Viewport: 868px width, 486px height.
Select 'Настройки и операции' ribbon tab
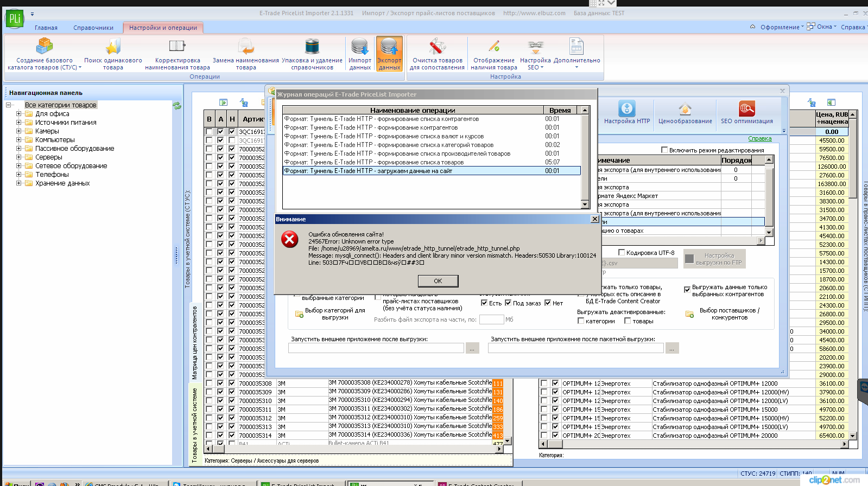(x=163, y=28)
